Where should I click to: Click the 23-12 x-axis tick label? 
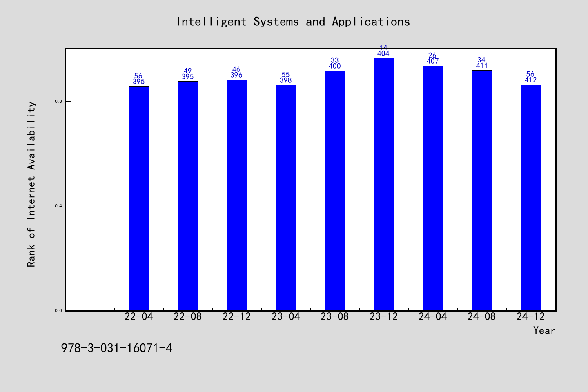pos(384,317)
